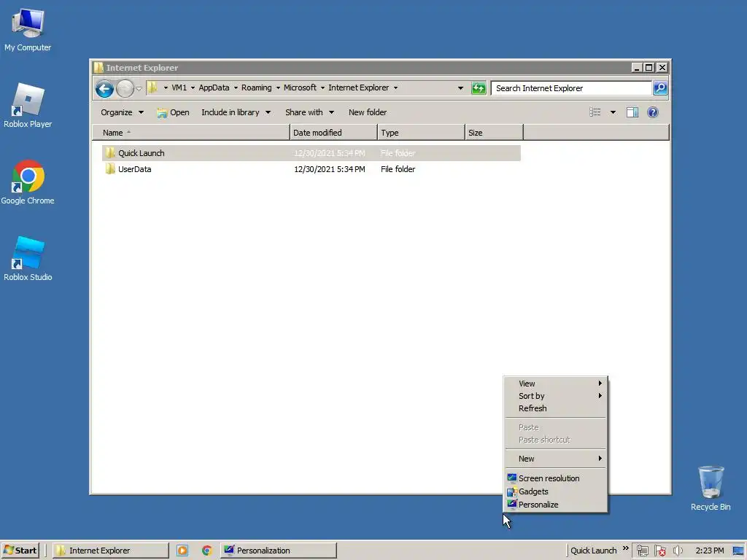Open recent pages dropdown next to Forward
Image resolution: width=747 pixels, height=560 pixels.
click(139, 88)
